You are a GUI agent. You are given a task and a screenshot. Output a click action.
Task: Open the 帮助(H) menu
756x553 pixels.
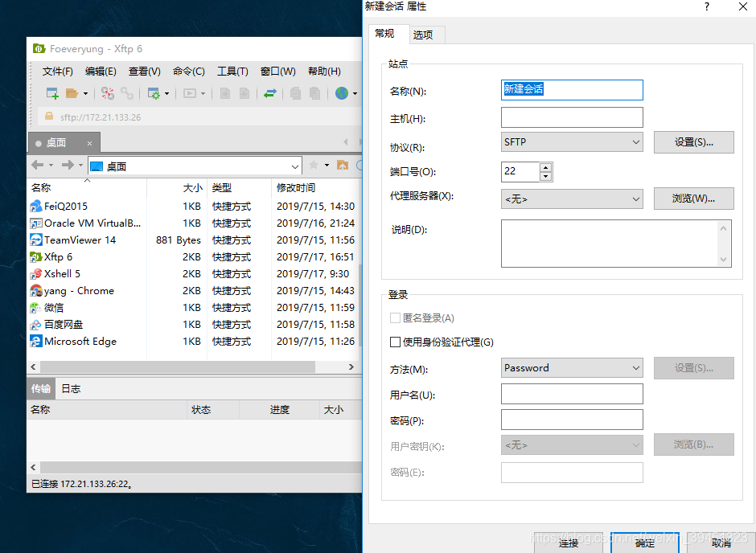click(324, 72)
